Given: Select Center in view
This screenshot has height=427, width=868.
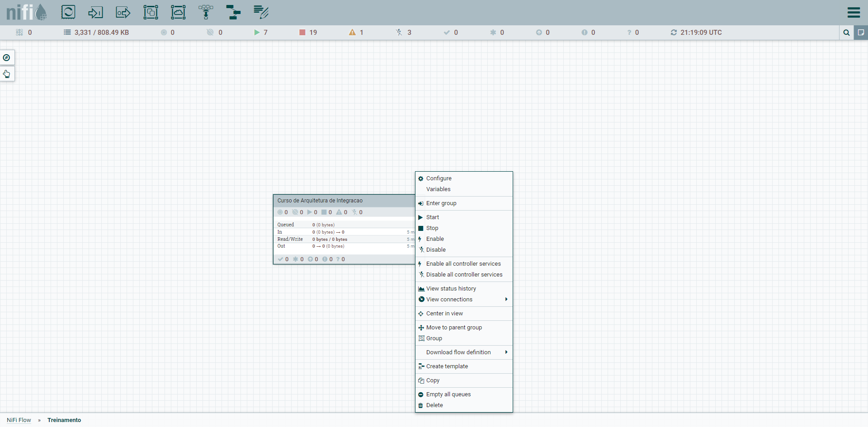Looking at the screenshot, I should coord(464,314).
